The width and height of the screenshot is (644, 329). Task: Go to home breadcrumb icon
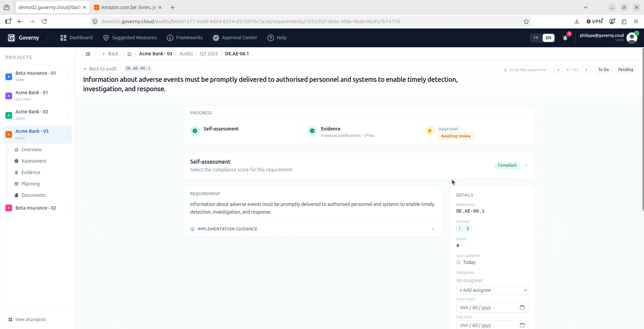coord(129,54)
